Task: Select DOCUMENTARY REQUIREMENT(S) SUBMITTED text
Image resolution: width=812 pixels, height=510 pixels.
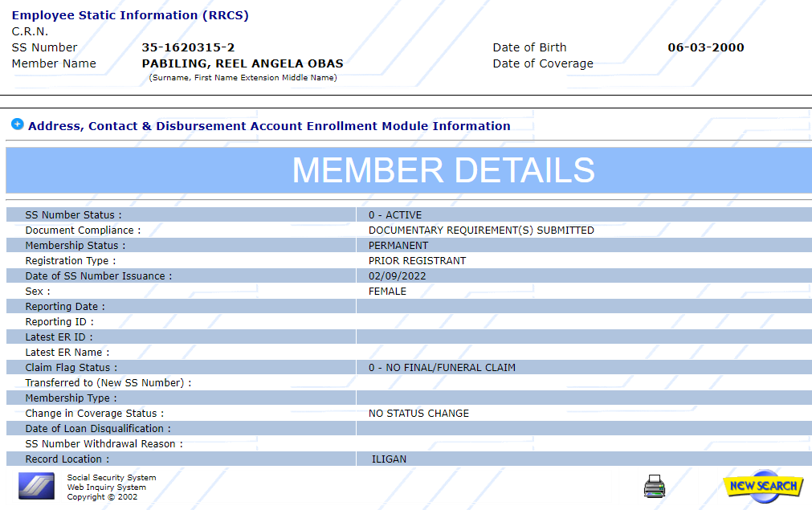Action: [480, 231]
